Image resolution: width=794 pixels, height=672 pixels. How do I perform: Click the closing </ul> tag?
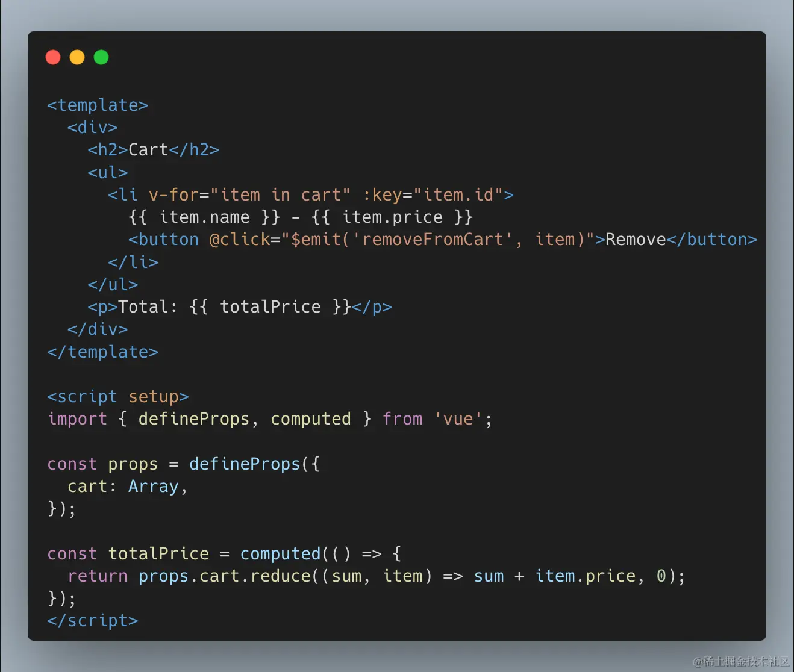pos(113,285)
